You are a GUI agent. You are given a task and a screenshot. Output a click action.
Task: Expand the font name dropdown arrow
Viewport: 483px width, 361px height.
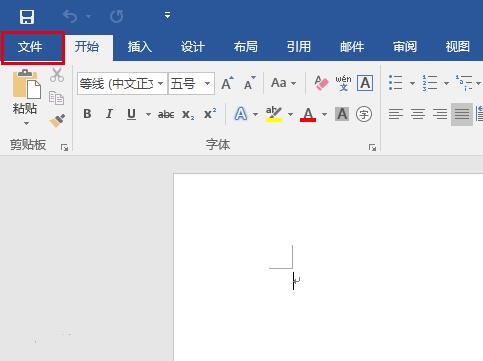[161, 83]
